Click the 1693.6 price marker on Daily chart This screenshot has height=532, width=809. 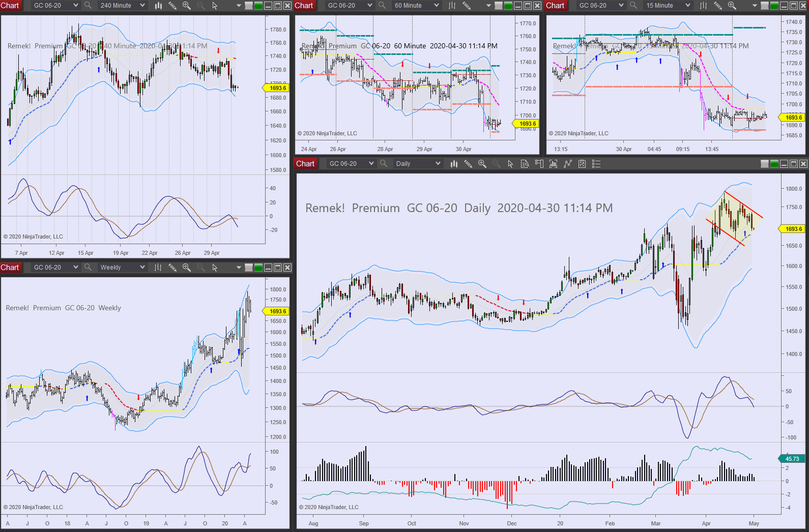tap(792, 229)
